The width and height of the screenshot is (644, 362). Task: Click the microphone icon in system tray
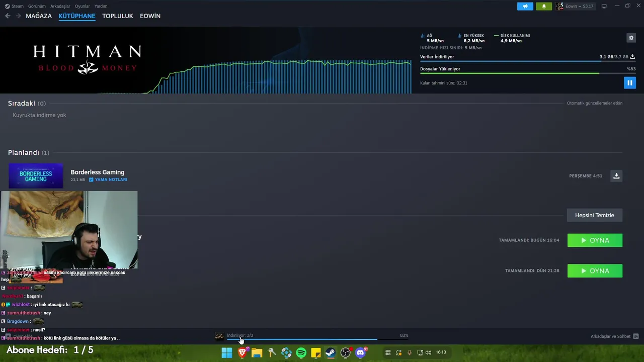409,352
